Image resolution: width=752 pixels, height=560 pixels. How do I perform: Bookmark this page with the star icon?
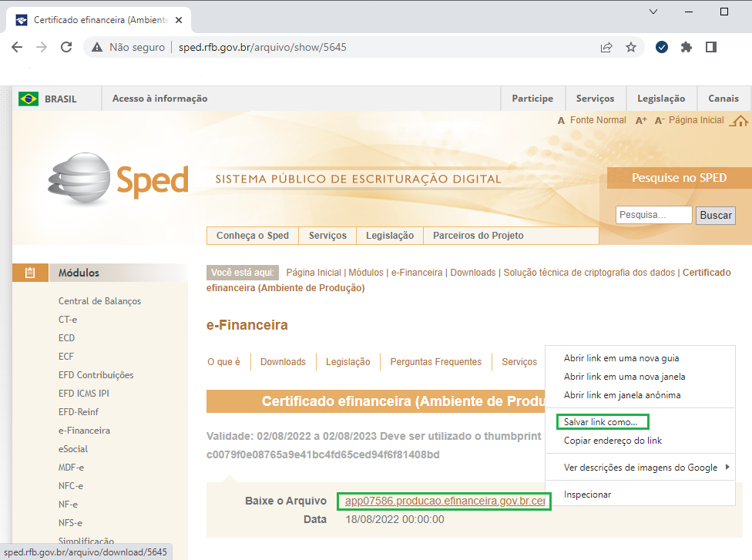click(631, 47)
